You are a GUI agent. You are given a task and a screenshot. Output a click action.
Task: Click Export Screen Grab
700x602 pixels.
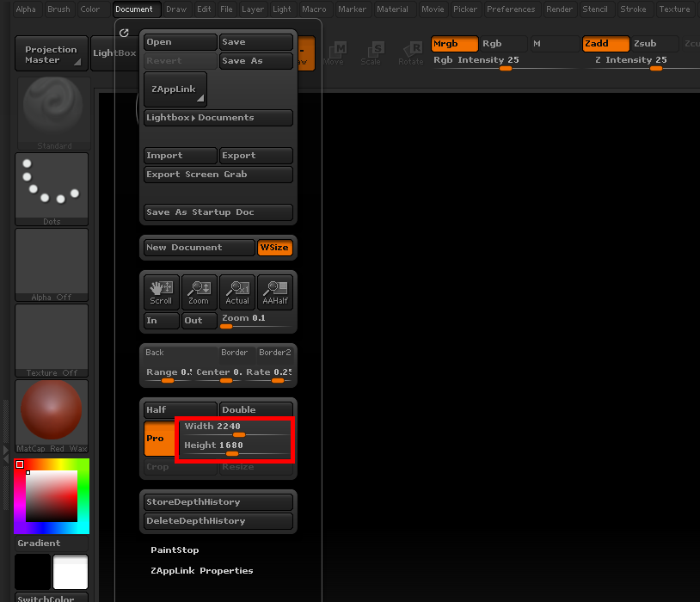point(218,175)
